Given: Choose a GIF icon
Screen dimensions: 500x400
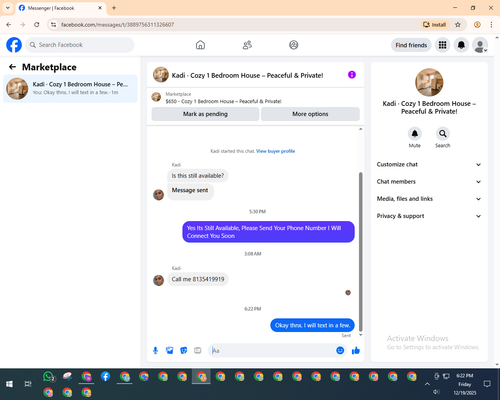Looking at the screenshot, I should pyautogui.click(x=198, y=350).
